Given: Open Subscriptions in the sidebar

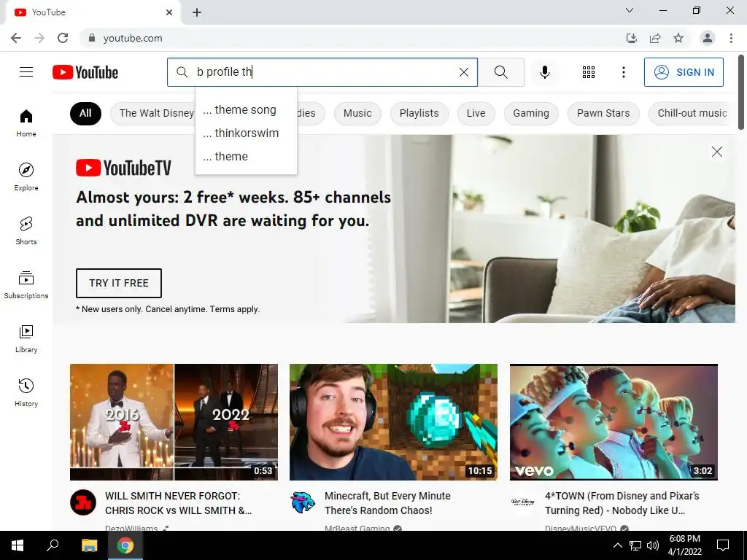Looking at the screenshot, I should click(x=26, y=284).
